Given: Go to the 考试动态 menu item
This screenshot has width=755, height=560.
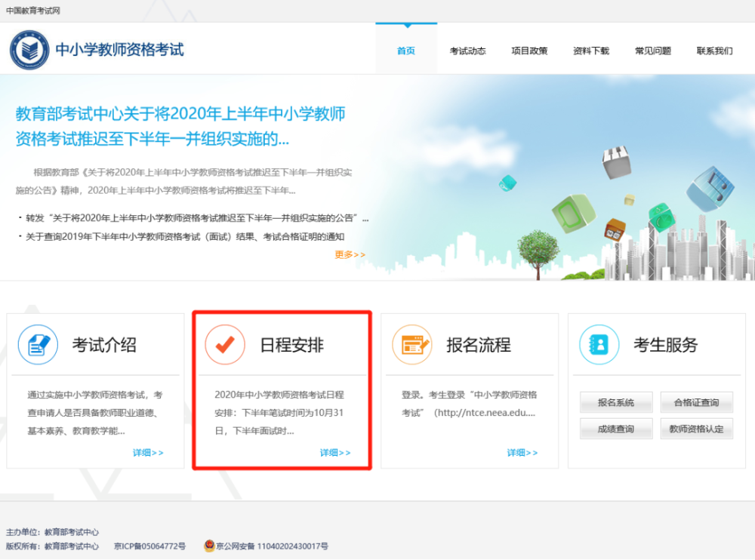Looking at the screenshot, I should [x=467, y=51].
